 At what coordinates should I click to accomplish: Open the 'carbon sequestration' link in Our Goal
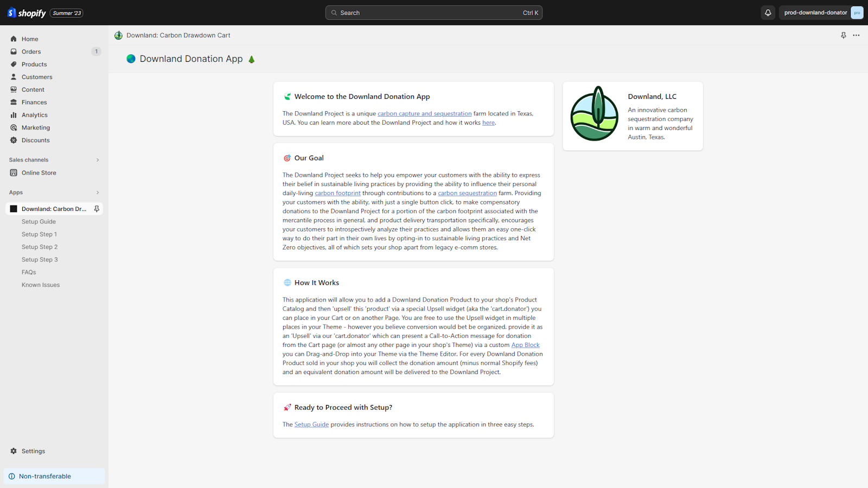tap(467, 193)
